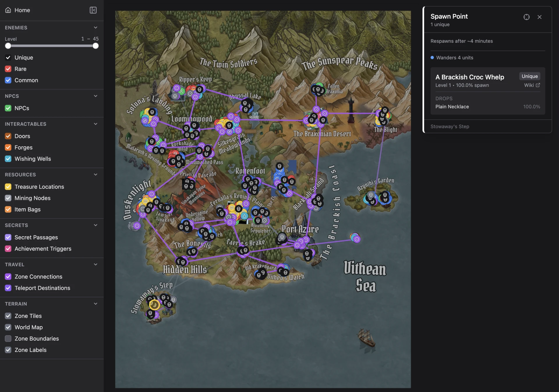Disable the Rare enemies checkbox
Screen dimensions: 559x392
click(8, 69)
